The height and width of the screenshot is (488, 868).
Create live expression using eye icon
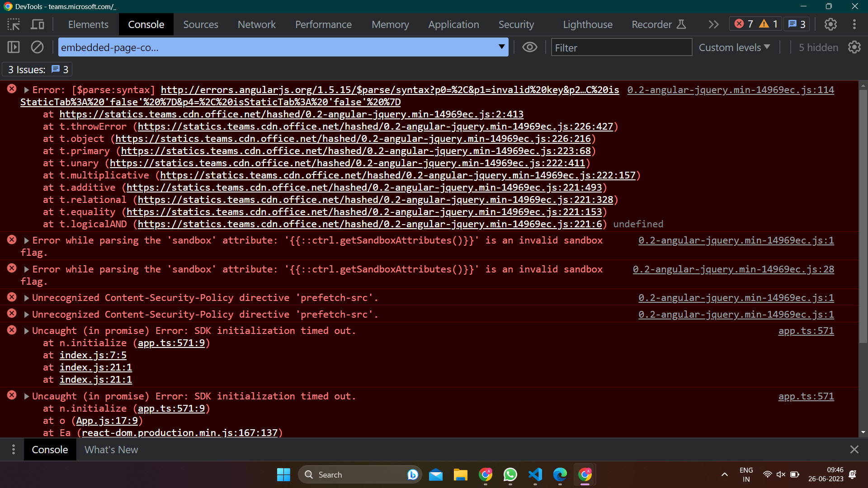click(529, 47)
